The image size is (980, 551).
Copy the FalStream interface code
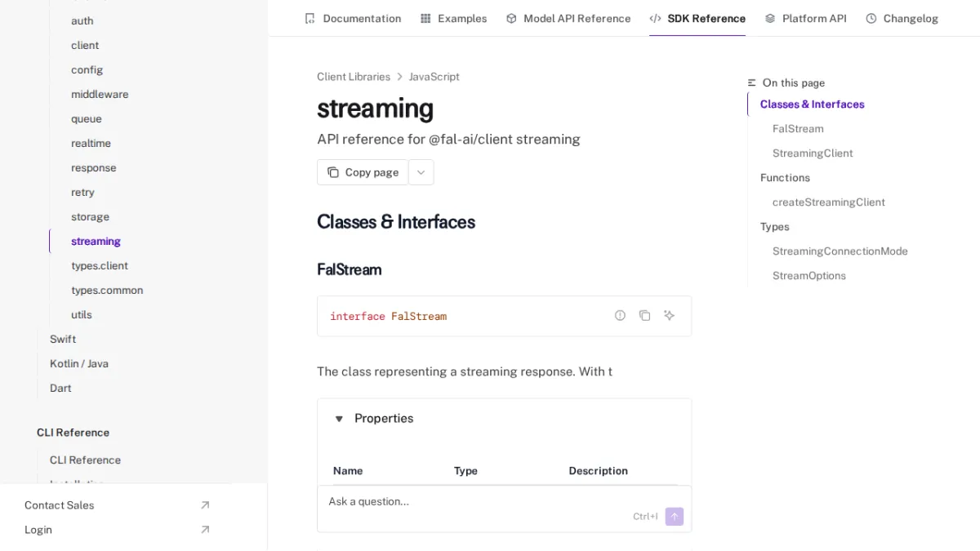[645, 315]
